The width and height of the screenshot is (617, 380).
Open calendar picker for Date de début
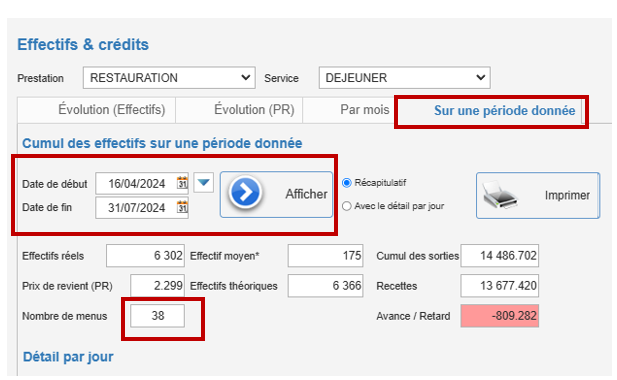coord(182,183)
